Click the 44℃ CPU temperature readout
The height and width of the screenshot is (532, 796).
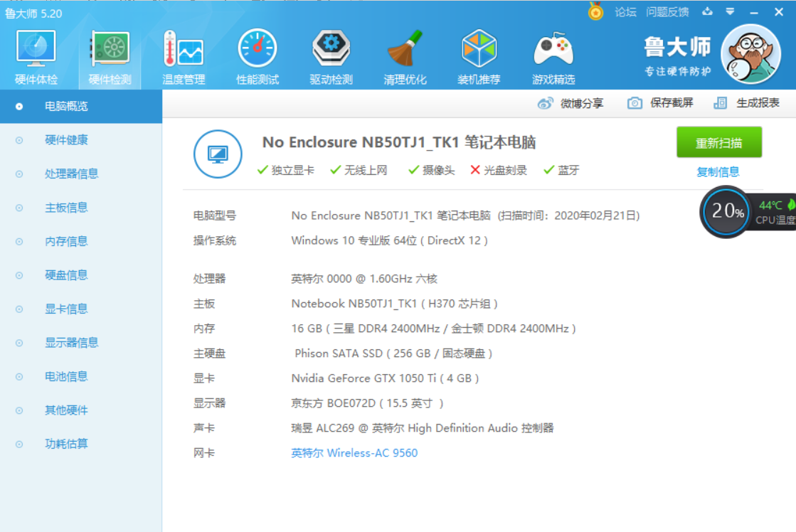pos(770,205)
